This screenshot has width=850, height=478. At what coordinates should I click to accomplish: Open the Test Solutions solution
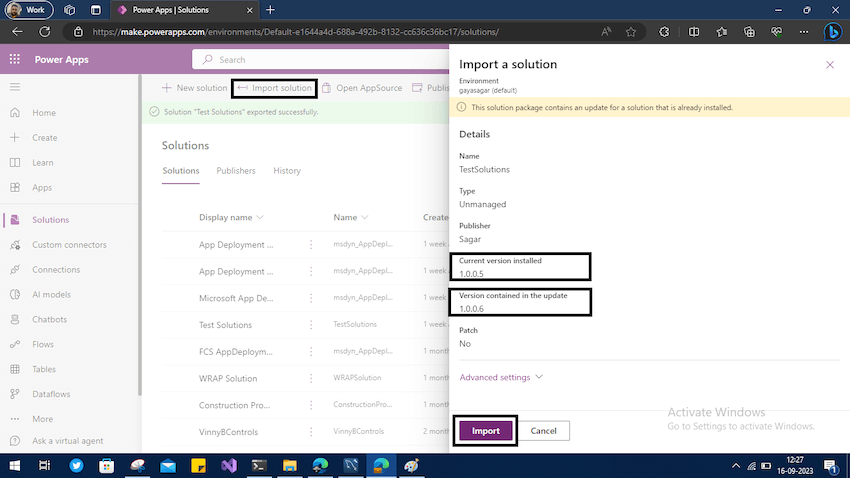click(x=226, y=325)
